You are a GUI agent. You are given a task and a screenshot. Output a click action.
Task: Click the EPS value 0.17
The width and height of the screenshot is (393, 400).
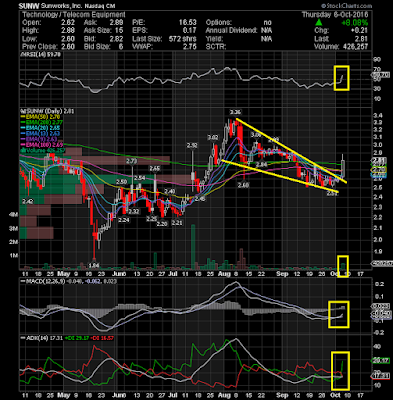pos(190,31)
